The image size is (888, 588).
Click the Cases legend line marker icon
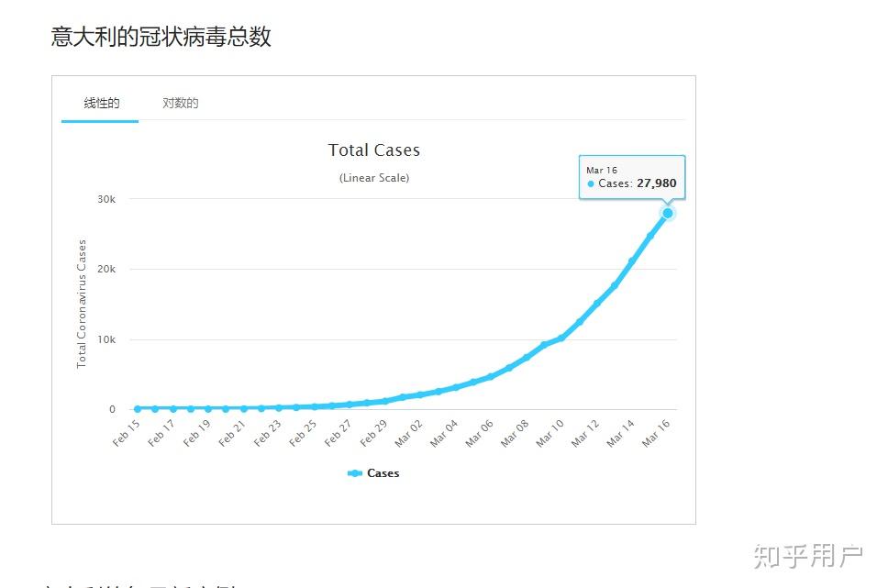(x=355, y=473)
